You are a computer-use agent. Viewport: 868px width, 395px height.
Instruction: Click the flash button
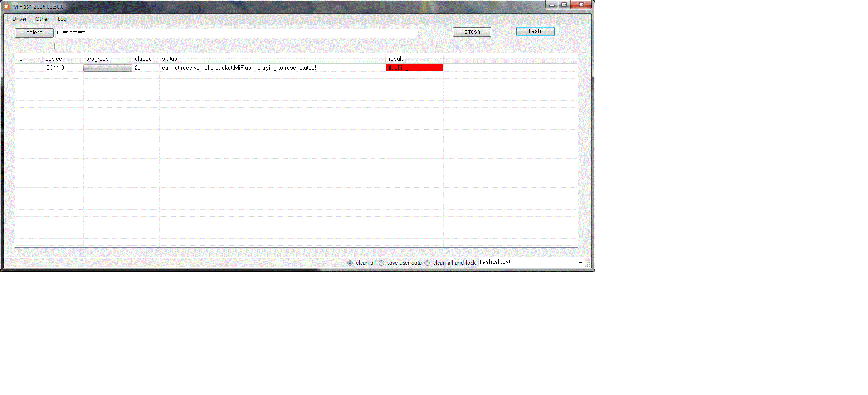535,31
